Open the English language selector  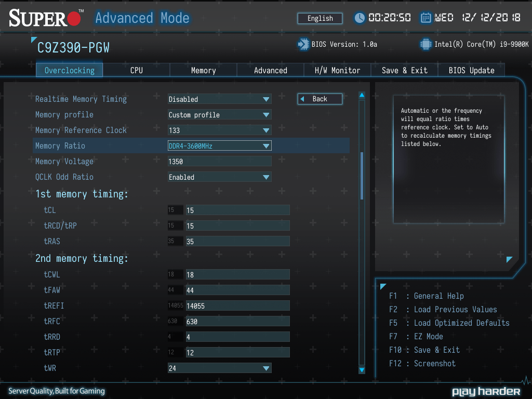click(x=320, y=18)
